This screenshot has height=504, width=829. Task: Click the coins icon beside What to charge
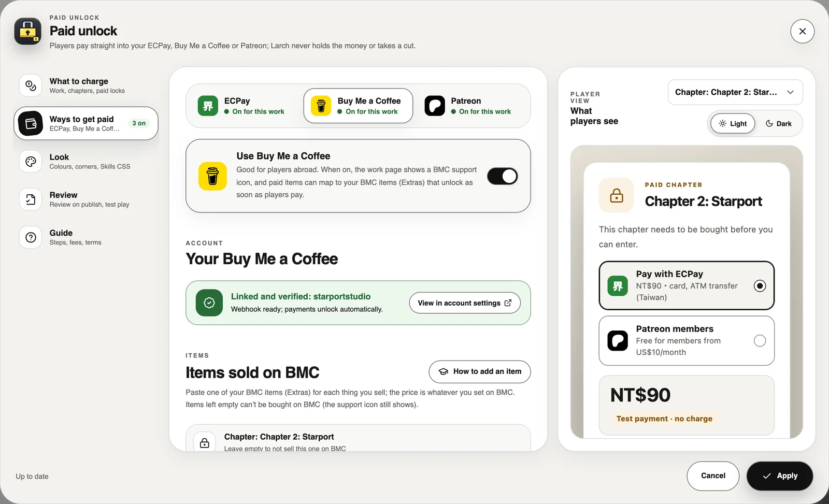point(31,85)
